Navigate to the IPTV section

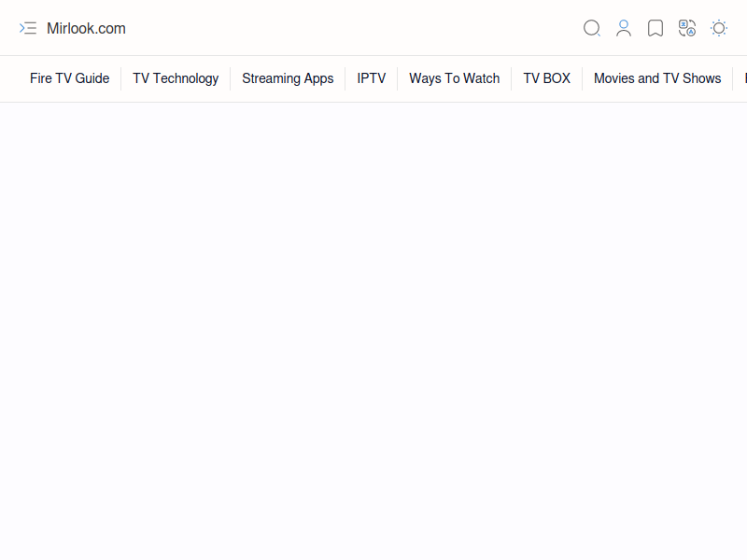click(x=371, y=78)
